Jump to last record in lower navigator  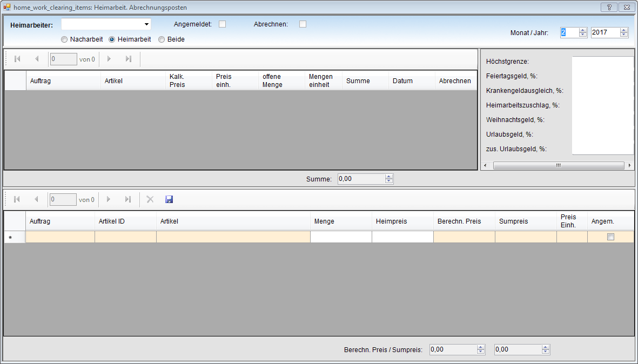tap(128, 199)
